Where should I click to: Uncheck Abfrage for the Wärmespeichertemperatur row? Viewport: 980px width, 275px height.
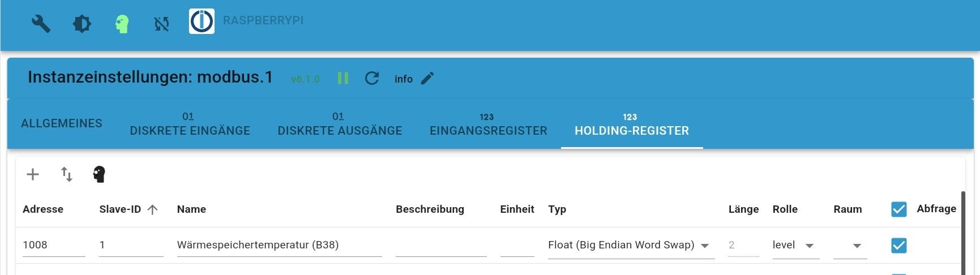898,246
